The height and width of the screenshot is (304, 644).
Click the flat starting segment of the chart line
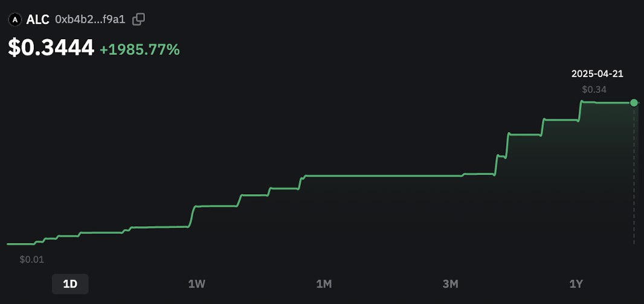21,244
